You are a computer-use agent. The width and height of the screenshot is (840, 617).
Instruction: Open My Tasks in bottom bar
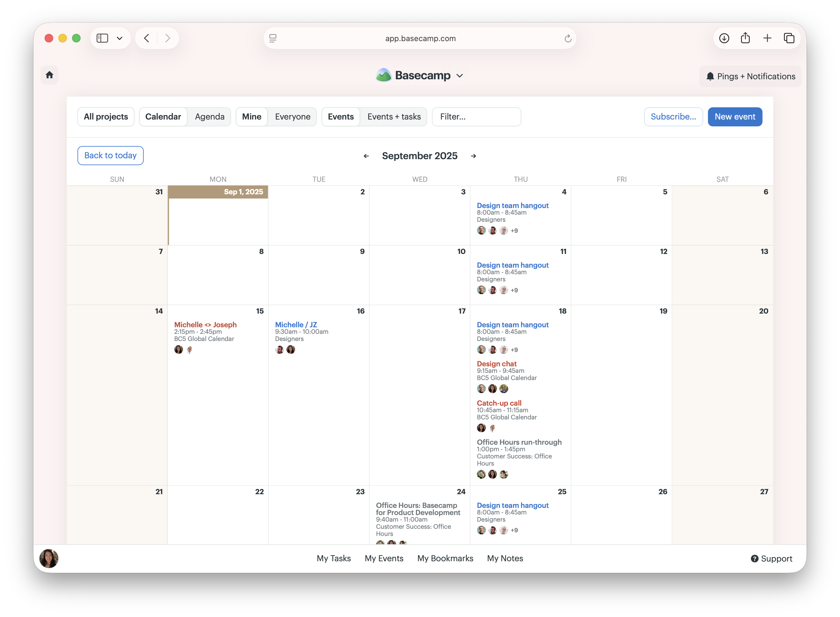point(334,558)
